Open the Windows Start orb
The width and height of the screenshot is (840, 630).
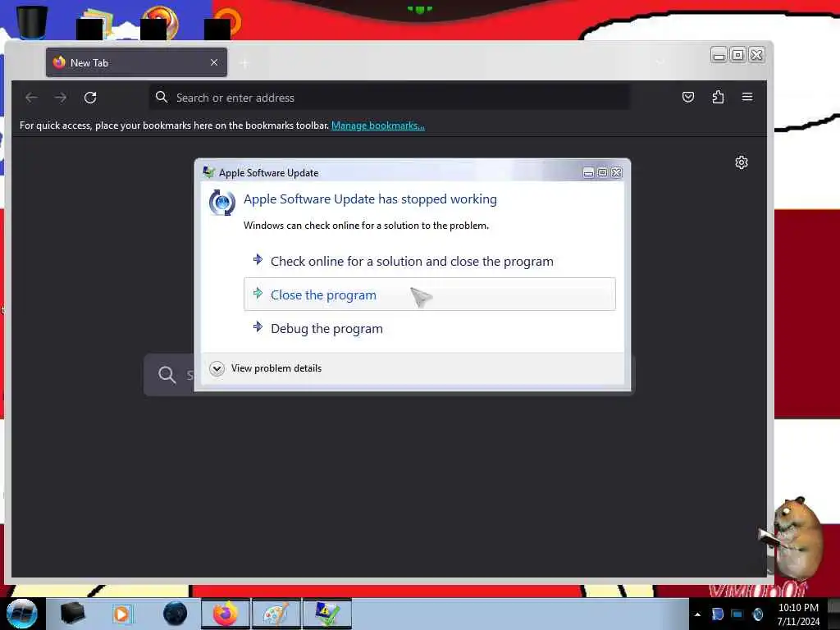coord(22,614)
